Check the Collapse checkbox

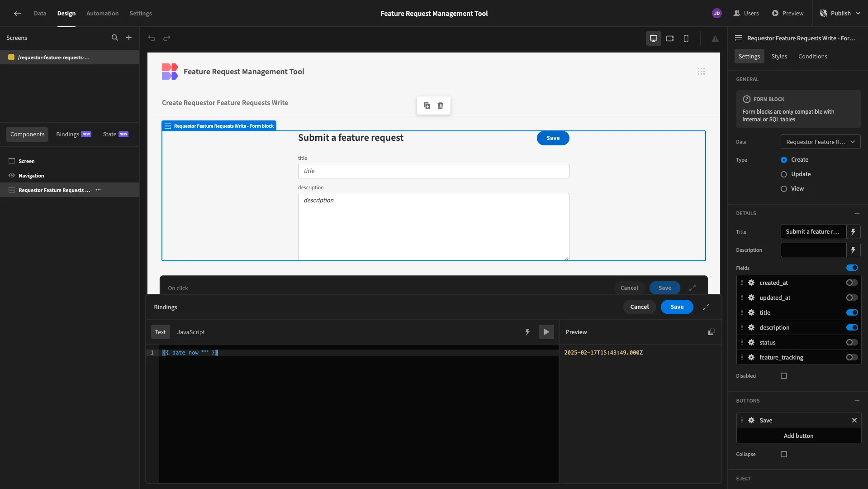pos(784,454)
